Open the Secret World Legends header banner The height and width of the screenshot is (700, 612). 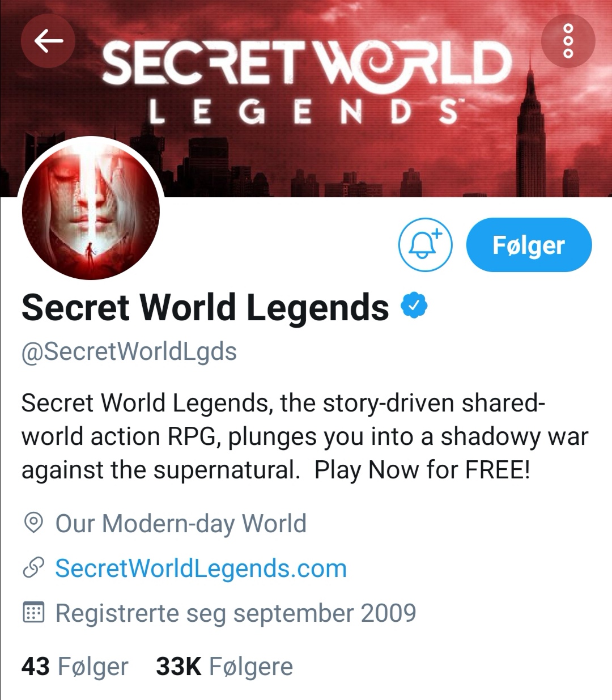point(306,99)
